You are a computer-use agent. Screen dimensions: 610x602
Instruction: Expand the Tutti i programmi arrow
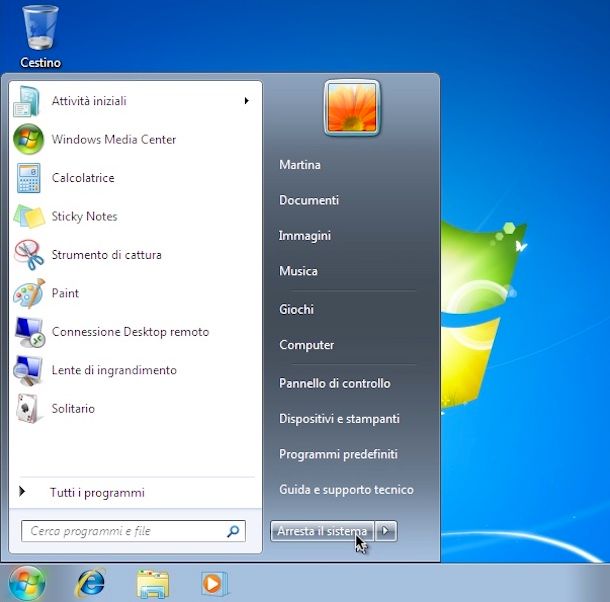[22, 492]
